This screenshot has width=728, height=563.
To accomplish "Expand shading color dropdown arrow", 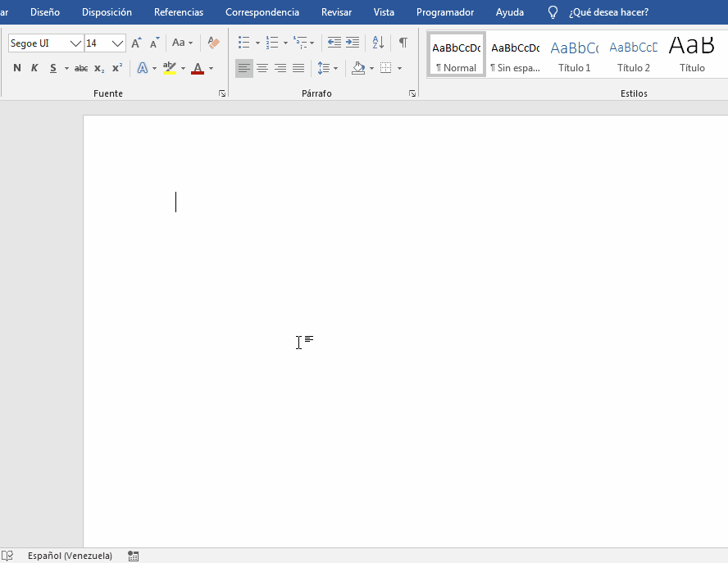I will click(x=371, y=69).
